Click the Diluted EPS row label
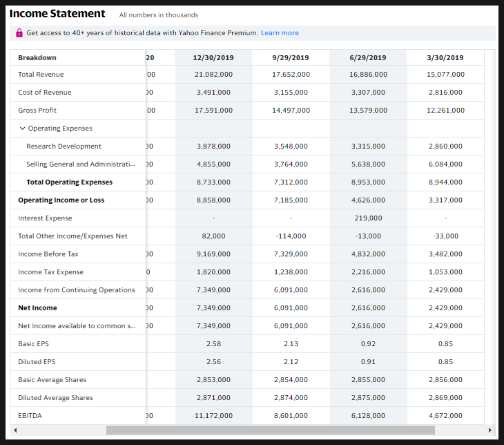This screenshot has width=504, height=445. 37,361
